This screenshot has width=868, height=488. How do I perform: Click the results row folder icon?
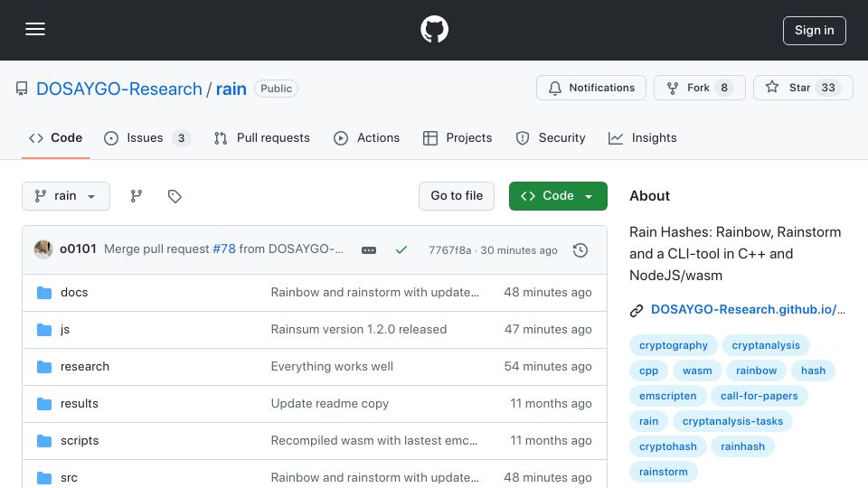pyautogui.click(x=44, y=403)
